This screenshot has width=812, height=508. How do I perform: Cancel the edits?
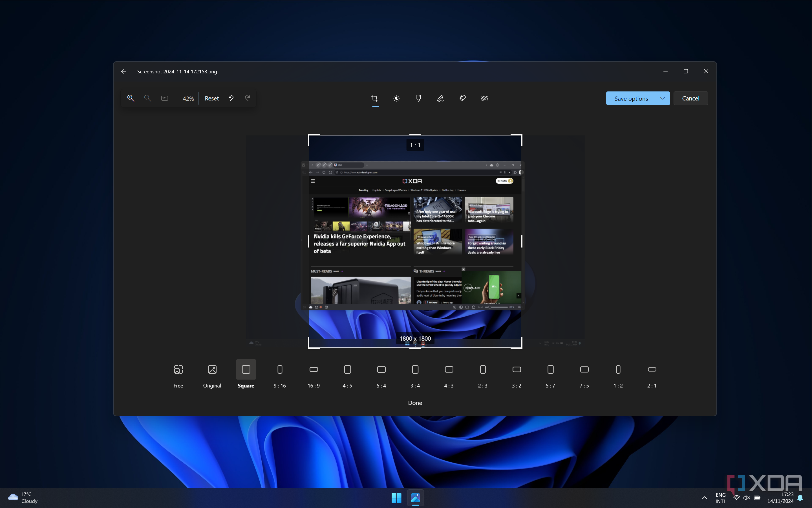pyautogui.click(x=690, y=98)
